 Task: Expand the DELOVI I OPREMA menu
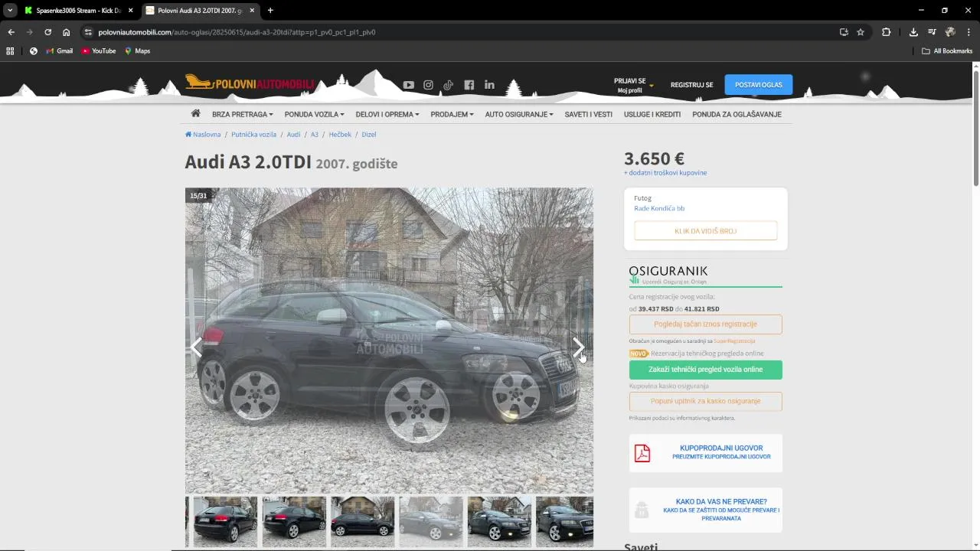(387, 114)
